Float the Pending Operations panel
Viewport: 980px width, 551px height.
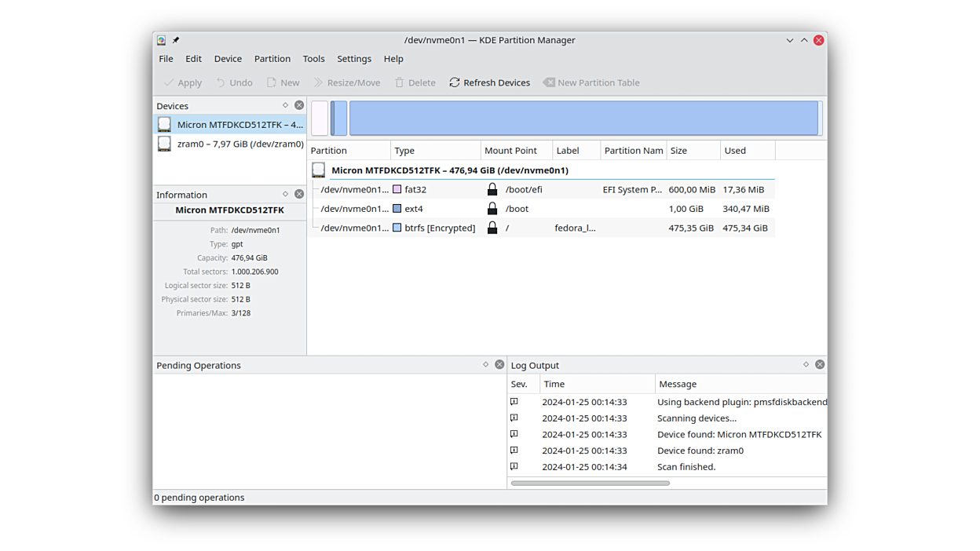coord(485,364)
